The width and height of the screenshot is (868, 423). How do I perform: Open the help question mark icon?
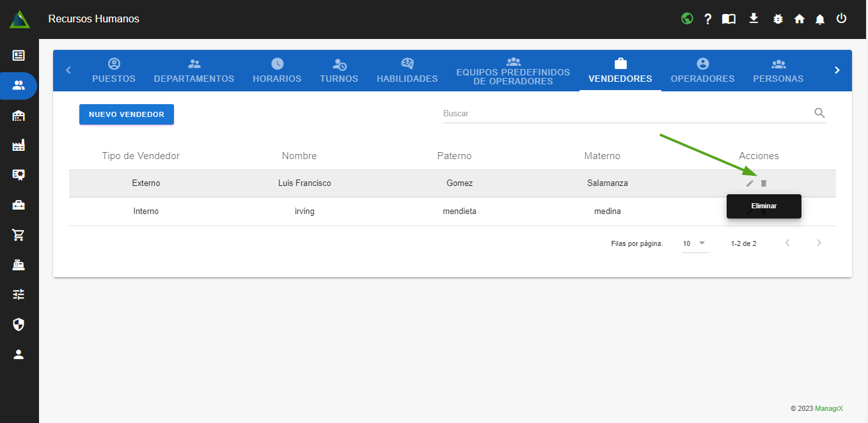707,19
